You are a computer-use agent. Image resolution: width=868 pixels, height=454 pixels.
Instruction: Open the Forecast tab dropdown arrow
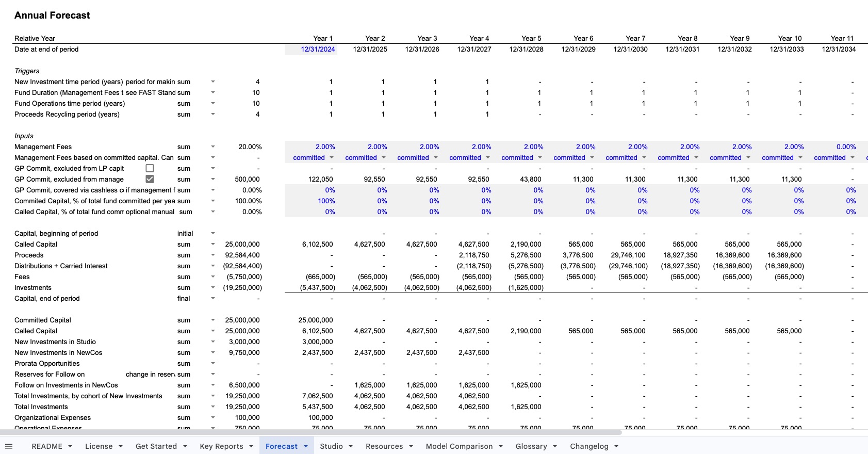click(x=306, y=446)
